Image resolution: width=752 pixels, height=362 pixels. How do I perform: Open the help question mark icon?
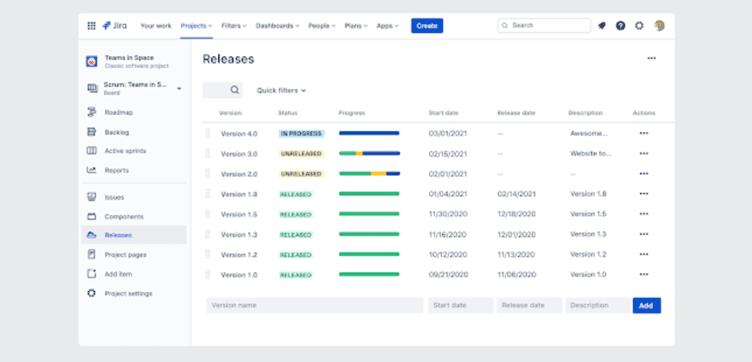[x=621, y=26]
